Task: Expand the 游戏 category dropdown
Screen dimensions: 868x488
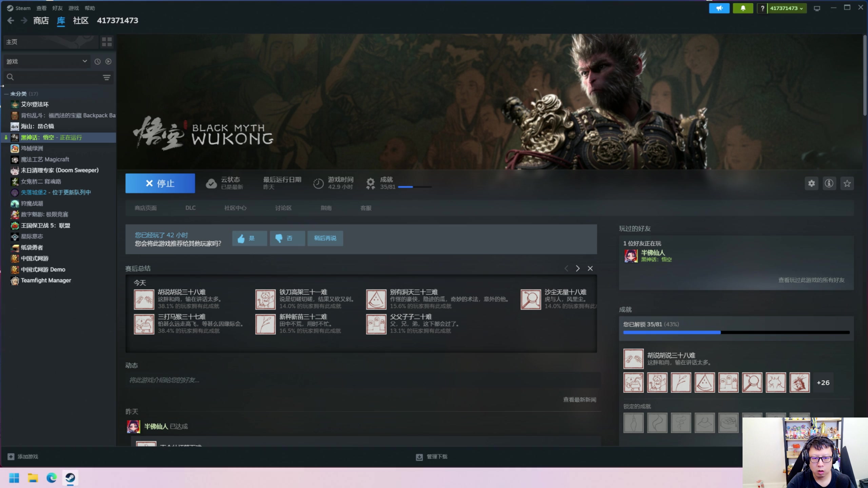Action: (46, 61)
